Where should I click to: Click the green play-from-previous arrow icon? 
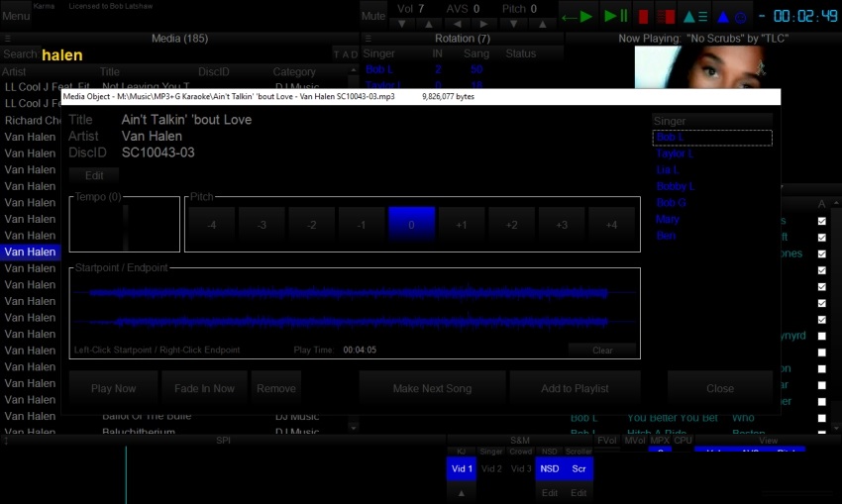pyautogui.click(x=577, y=16)
